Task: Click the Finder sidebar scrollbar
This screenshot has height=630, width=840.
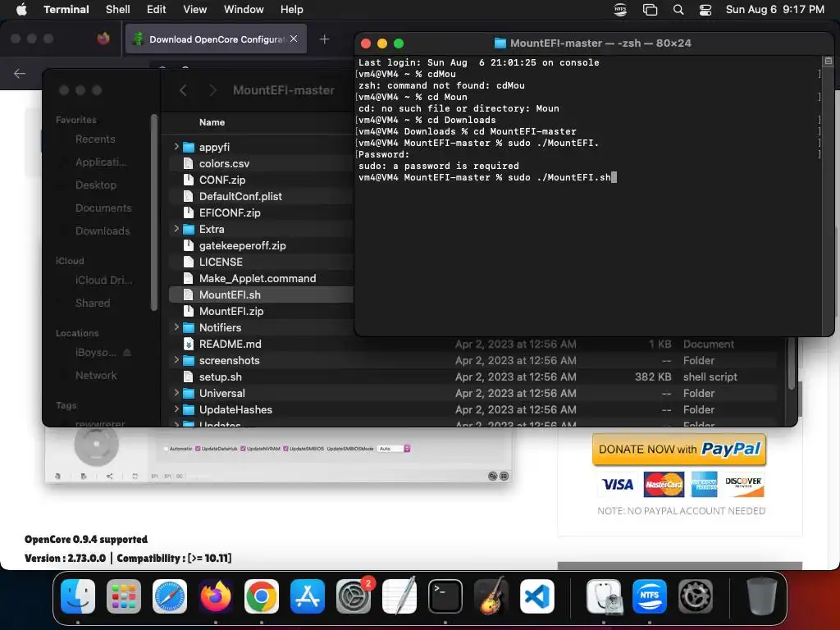Action: pyautogui.click(x=154, y=212)
